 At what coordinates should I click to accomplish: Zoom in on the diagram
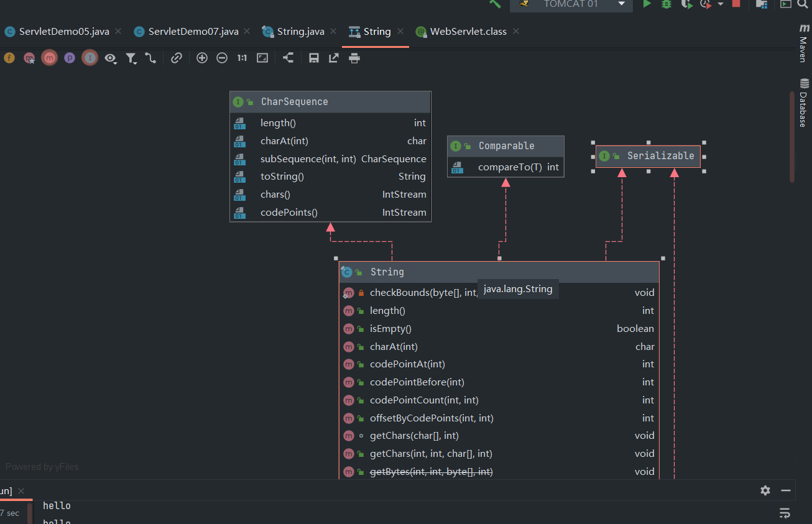[202, 58]
